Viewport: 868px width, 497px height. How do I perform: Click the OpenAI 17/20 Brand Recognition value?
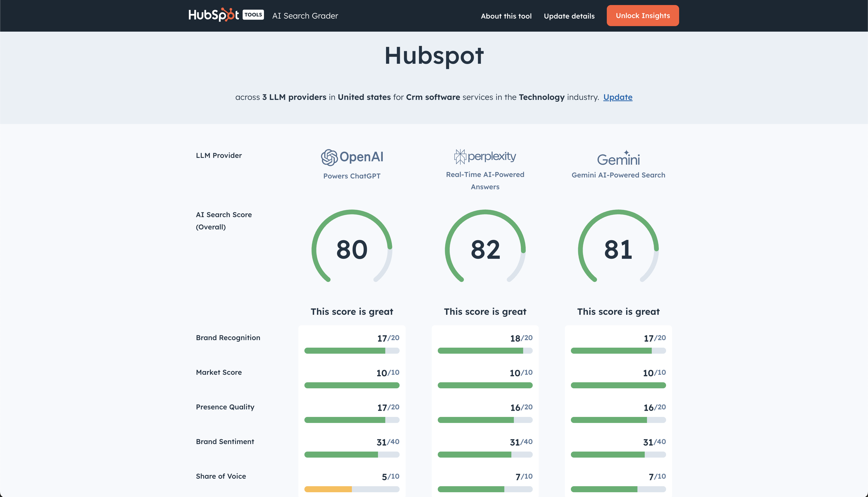tap(388, 338)
